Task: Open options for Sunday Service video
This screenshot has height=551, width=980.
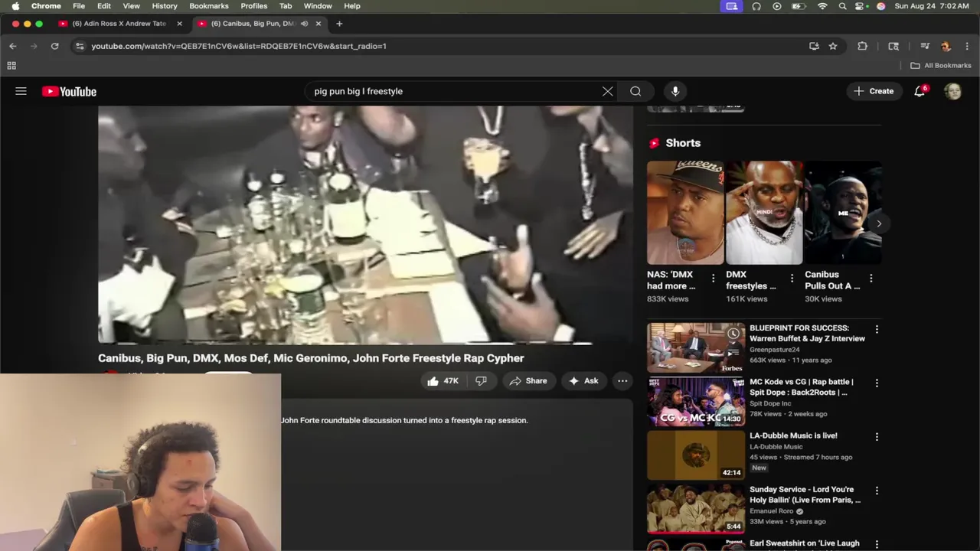Action: pos(877,491)
